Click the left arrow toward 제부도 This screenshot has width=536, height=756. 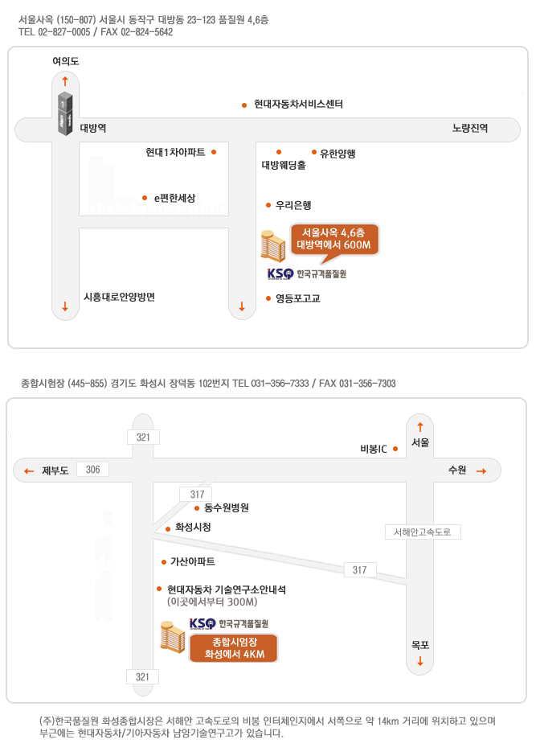29,471
